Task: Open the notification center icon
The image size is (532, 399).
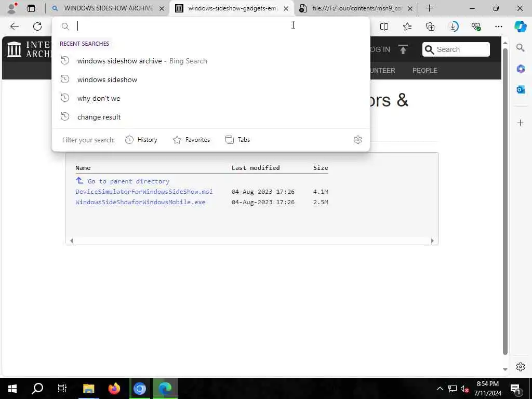Action: tap(515, 389)
